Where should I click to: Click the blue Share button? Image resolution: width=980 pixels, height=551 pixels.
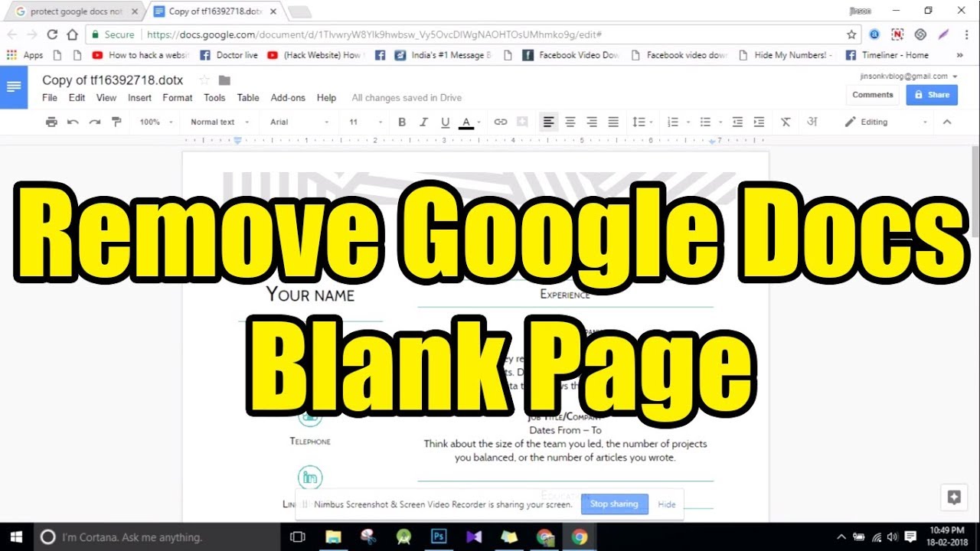click(932, 95)
